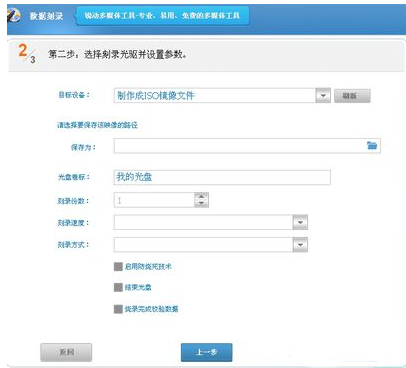Expand the 刻录方式 dropdown arrow
Image resolution: width=406 pixels, height=368 pixels.
coord(300,245)
